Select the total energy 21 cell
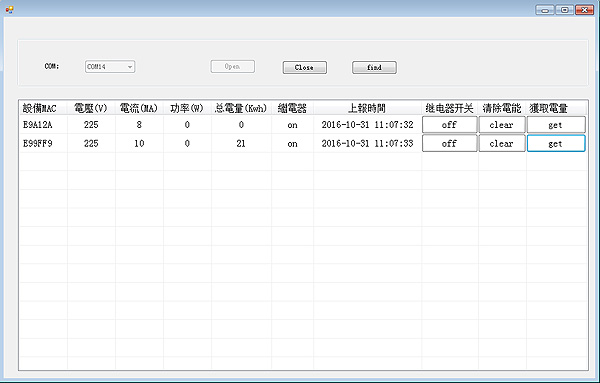The height and width of the screenshot is (383, 600). click(x=241, y=143)
